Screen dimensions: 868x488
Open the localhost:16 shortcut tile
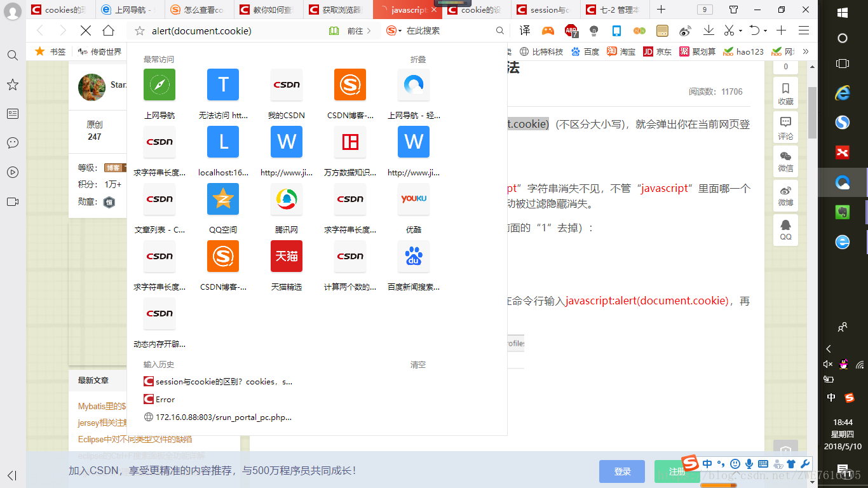tap(223, 142)
